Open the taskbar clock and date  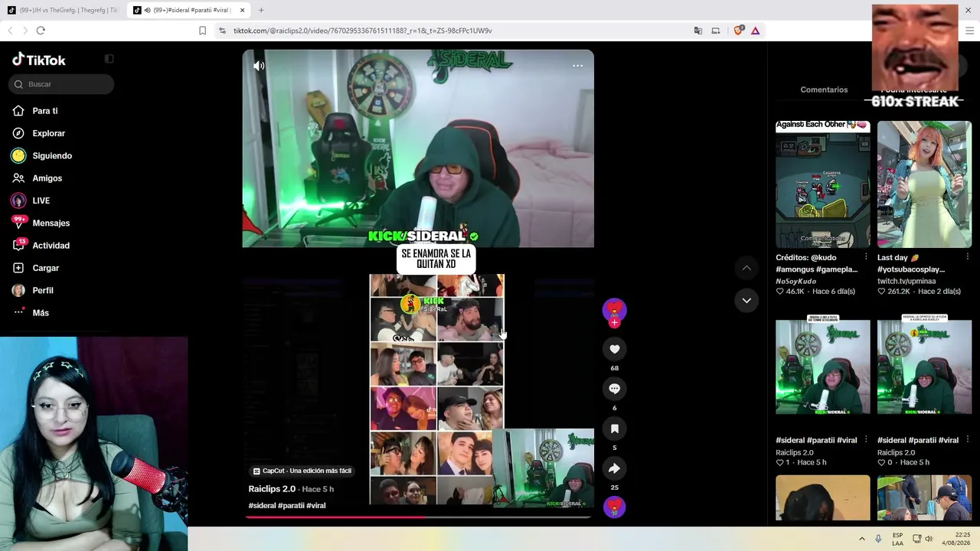click(x=956, y=539)
